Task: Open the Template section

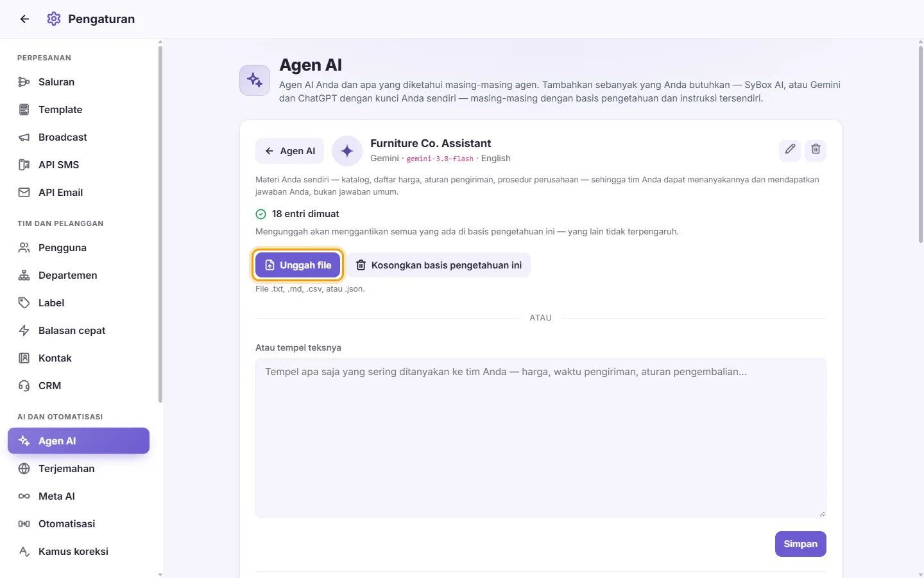Action: 78,110
